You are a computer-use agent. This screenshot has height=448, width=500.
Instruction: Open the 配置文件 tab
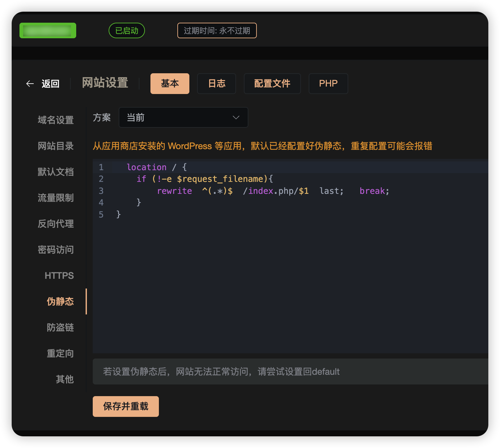point(272,84)
